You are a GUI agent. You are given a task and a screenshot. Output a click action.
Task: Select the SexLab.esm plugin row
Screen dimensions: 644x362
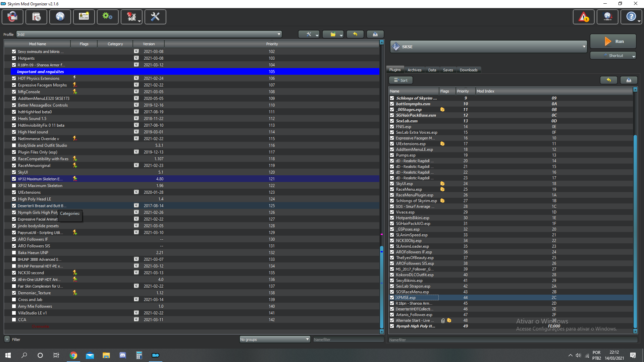click(511, 121)
